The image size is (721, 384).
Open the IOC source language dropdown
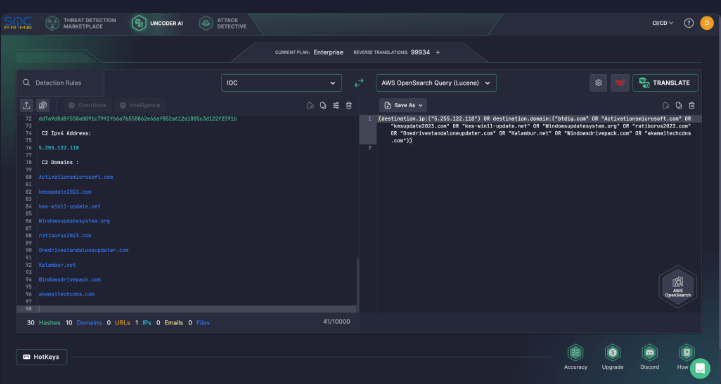(x=281, y=83)
